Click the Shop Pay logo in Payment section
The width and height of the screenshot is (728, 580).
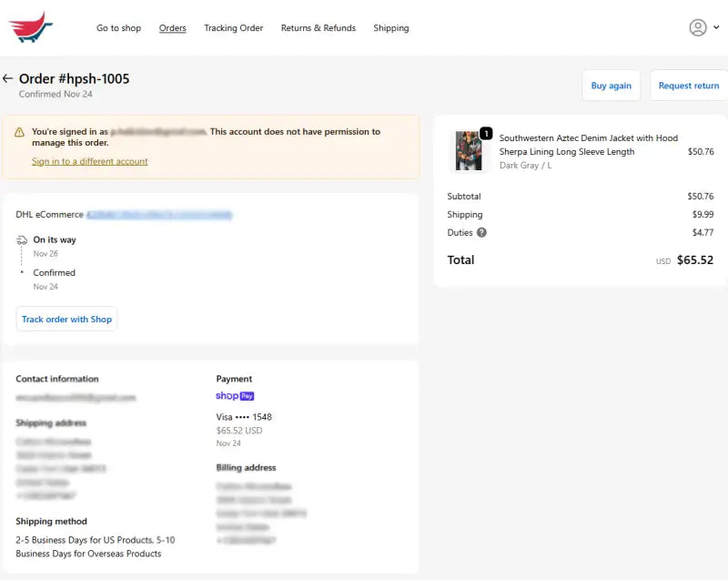point(235,395)
